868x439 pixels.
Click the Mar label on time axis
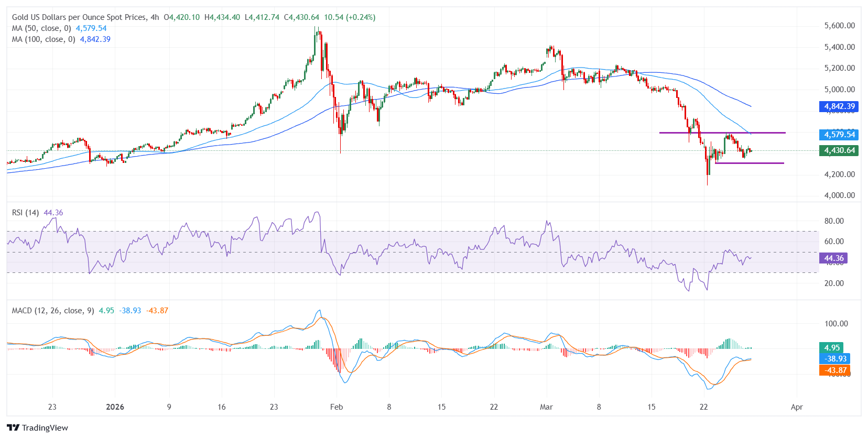point(546,407)
